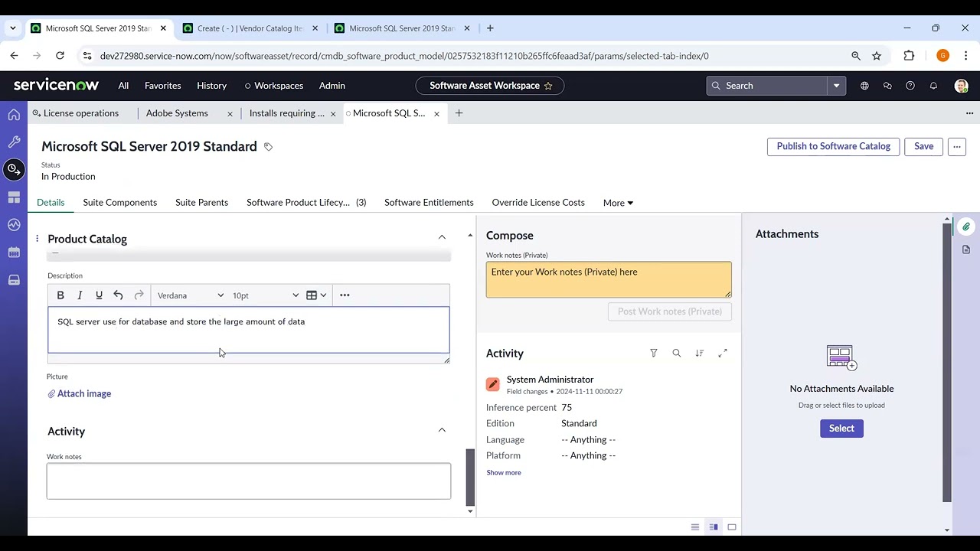Switch to the single-column list layout icon
The image size is (980, 551).
click(x=695, y=527)
